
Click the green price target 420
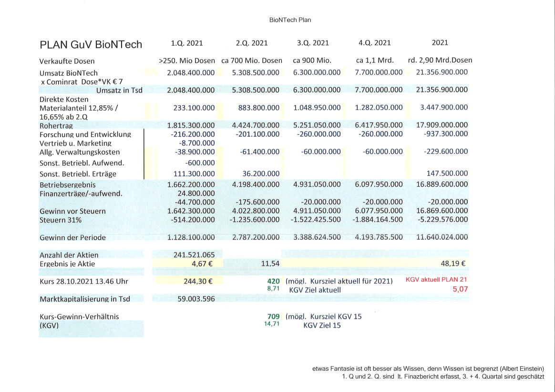click(x=273, y=281)
